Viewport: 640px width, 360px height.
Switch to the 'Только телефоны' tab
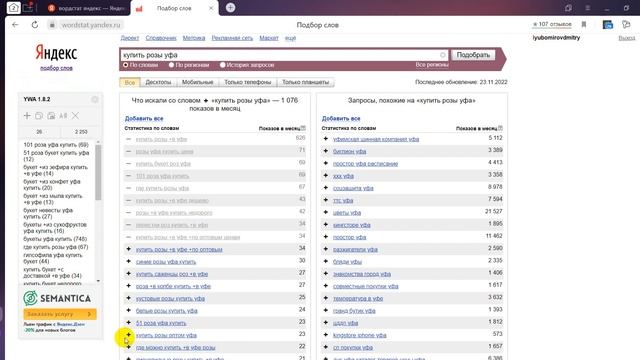248,82
